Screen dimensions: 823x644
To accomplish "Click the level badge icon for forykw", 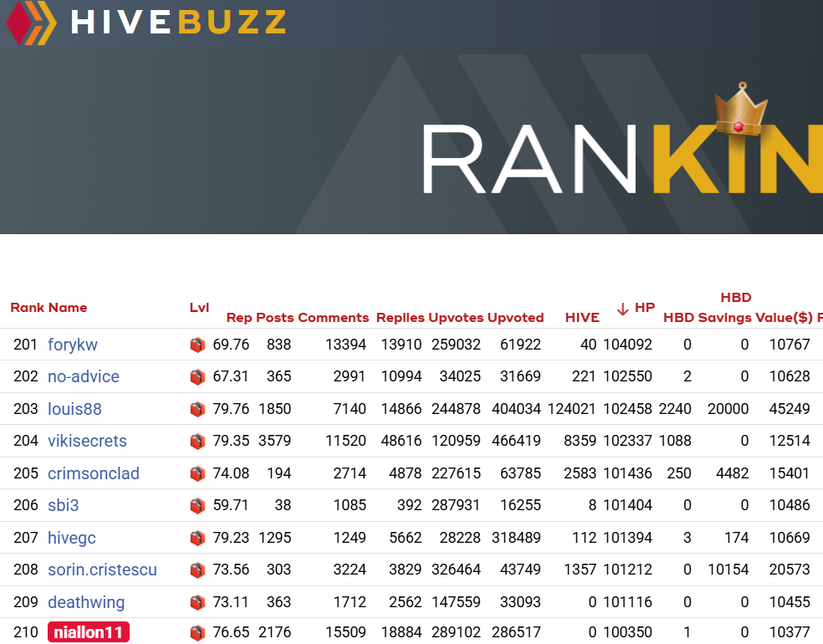I will pos(197,345).
